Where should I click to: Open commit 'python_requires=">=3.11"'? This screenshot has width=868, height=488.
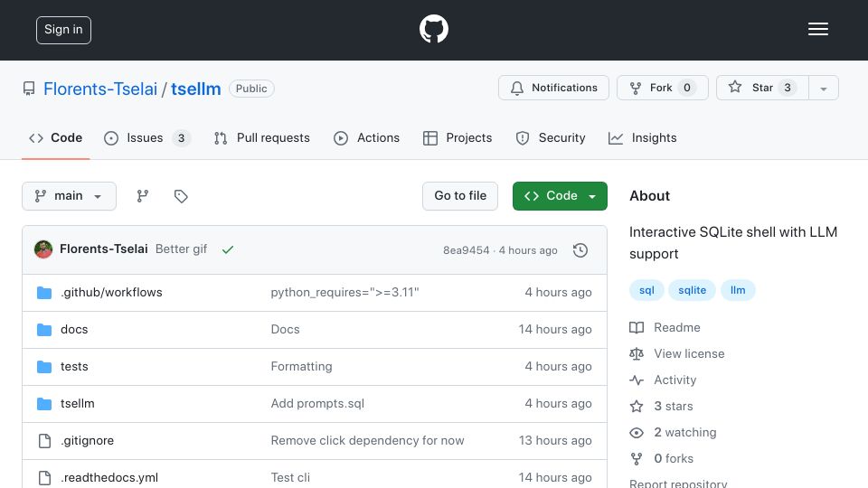344,292
